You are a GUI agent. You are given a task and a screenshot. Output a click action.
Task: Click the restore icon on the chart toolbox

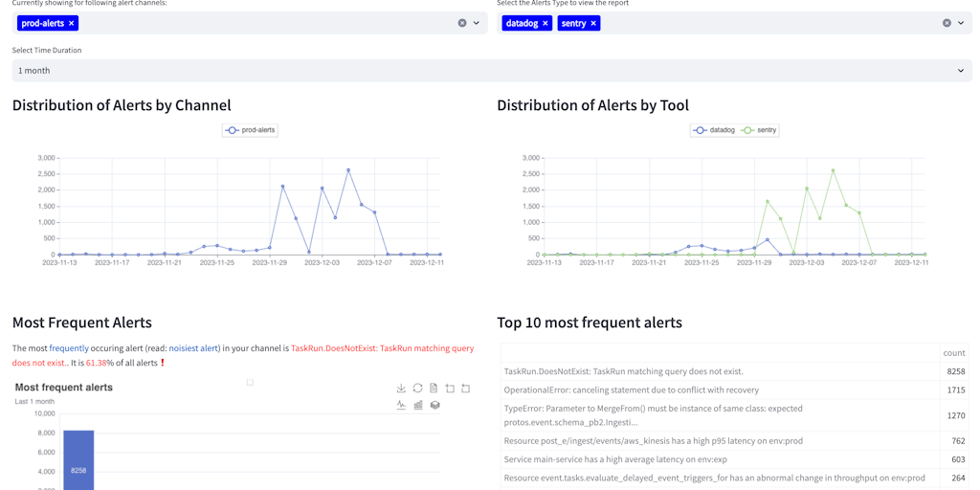point(417,389)
